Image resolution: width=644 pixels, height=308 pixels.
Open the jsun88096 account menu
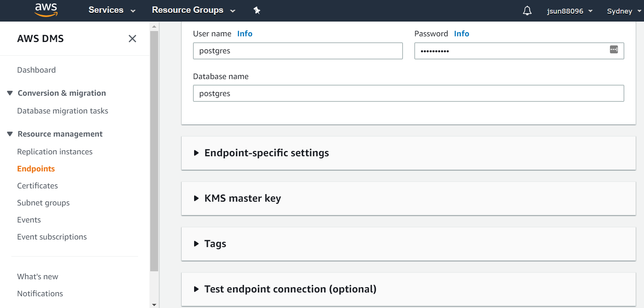569,11
